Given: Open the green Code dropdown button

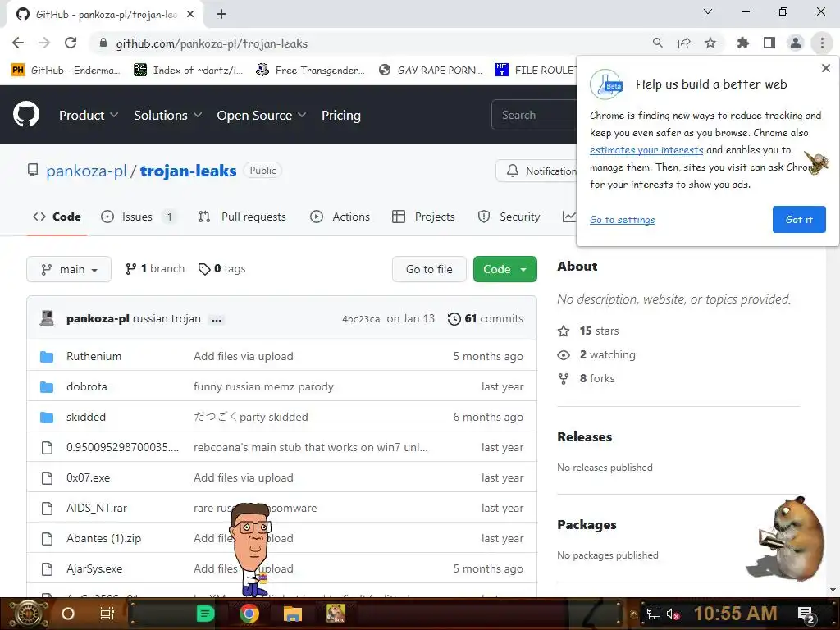Looking at the screenshot, I should tap(504, 269).
